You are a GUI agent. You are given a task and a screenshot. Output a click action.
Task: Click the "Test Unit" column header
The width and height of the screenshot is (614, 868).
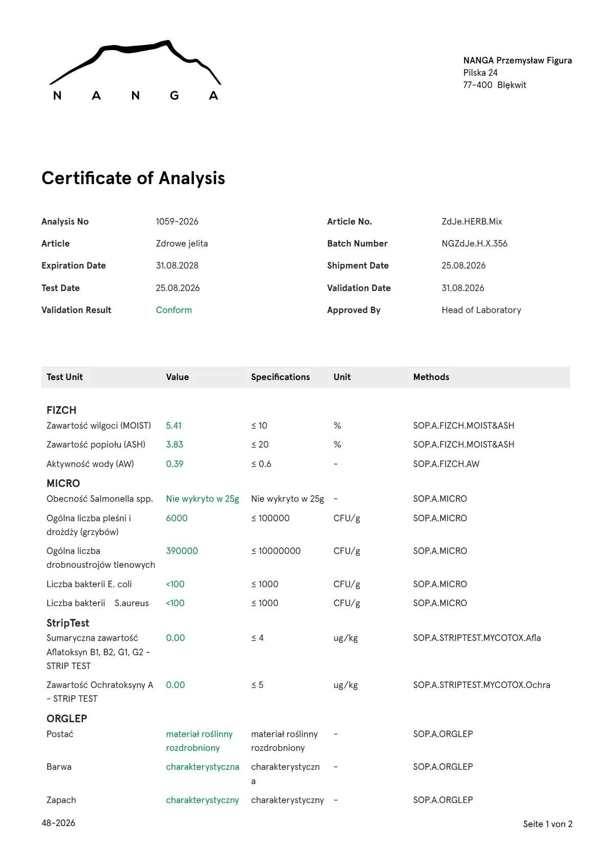click(64, 377)
